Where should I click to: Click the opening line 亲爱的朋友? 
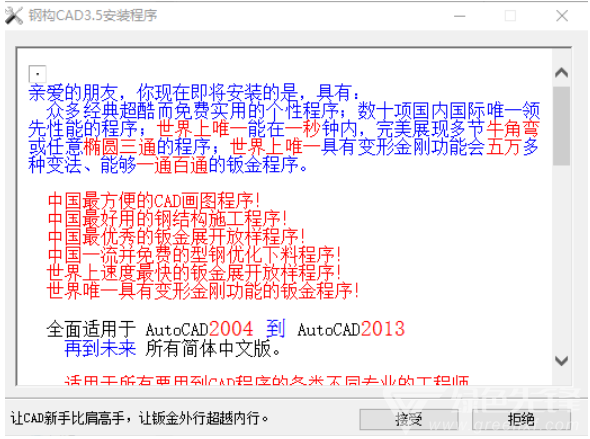coord(73,93)
